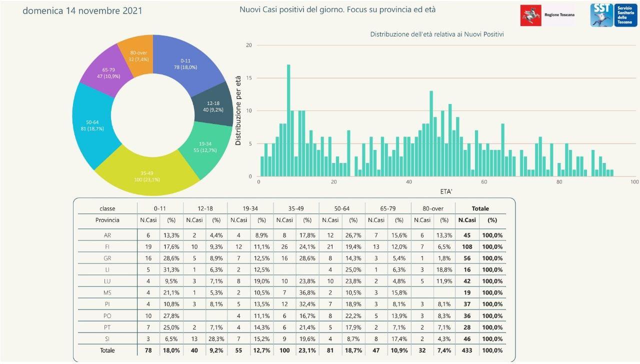
Task: Click the total cases value 433
Action: 467,350
